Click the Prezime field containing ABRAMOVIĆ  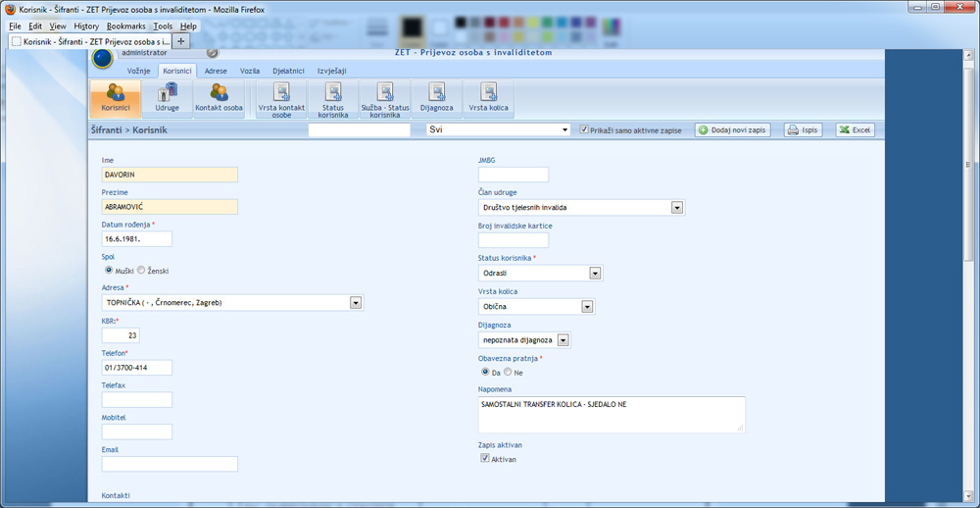170,207
